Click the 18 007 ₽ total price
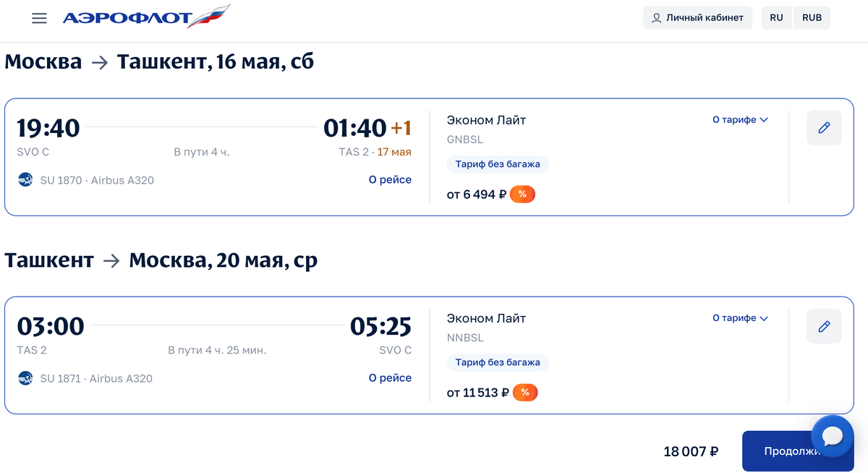The image size is (868, 473). coord(691,452)
